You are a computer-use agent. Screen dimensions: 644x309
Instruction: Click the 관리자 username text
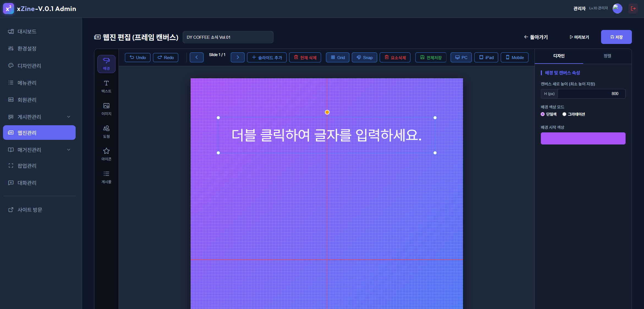[x=579, y=9]
